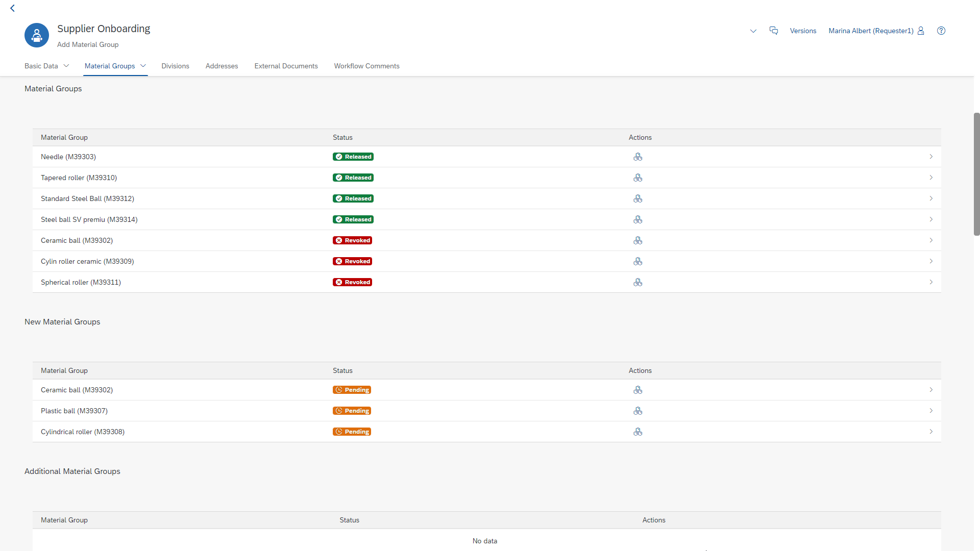The width and height of the screenshot is (980, 551).
Task: Click the user profile icon beside Marina Albert
Action: pos(921,31)
